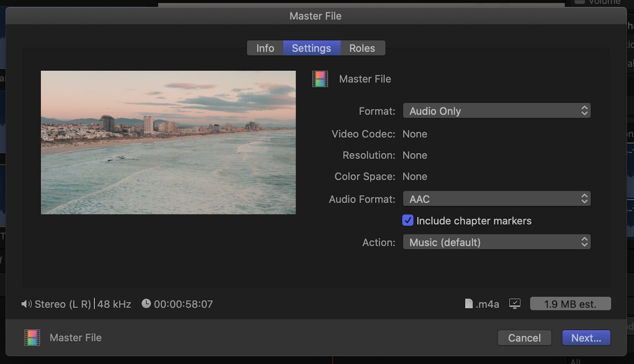Switch to the Info tab
The image size is (634, 364).
[x=265, y=48]
